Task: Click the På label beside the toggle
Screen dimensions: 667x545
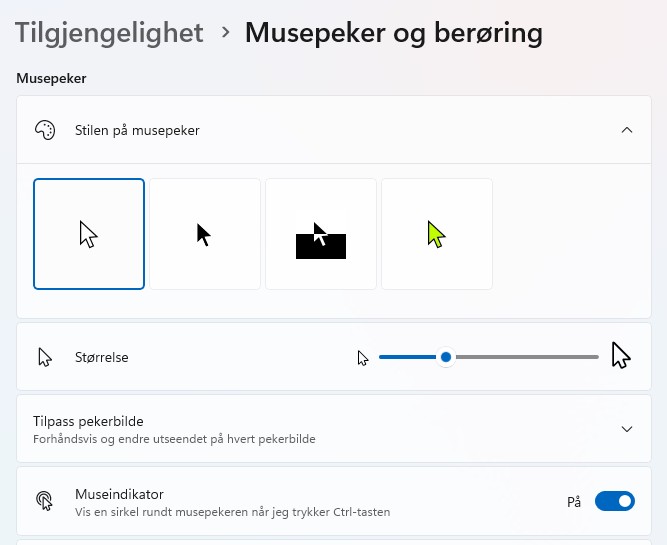Action: pyautogui.click(x=574, y=502)
